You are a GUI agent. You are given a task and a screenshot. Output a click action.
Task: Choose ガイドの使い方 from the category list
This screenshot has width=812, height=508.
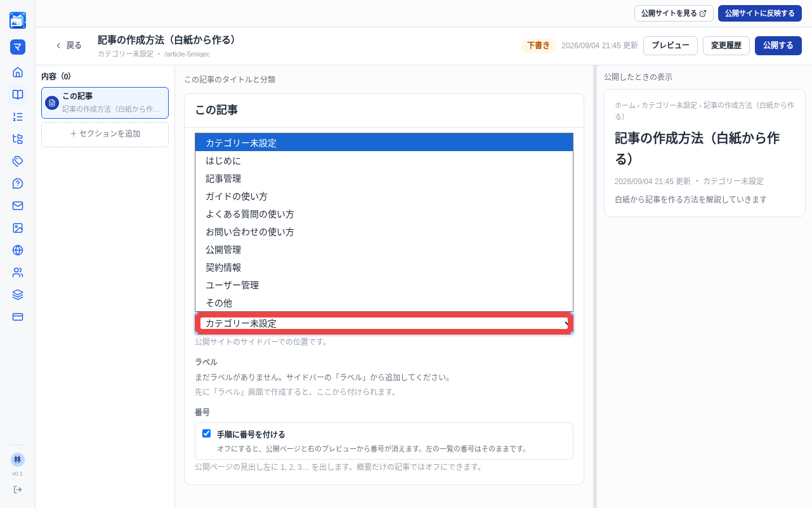(384, 196)
